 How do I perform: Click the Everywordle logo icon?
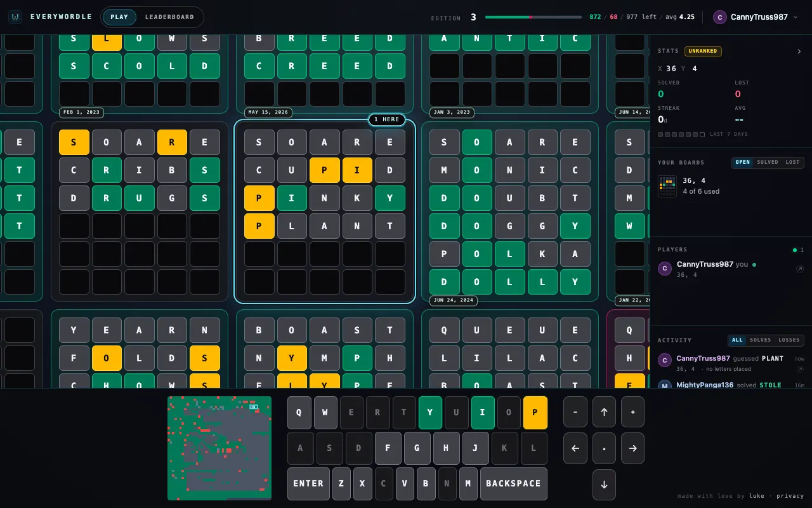[15, 17]
